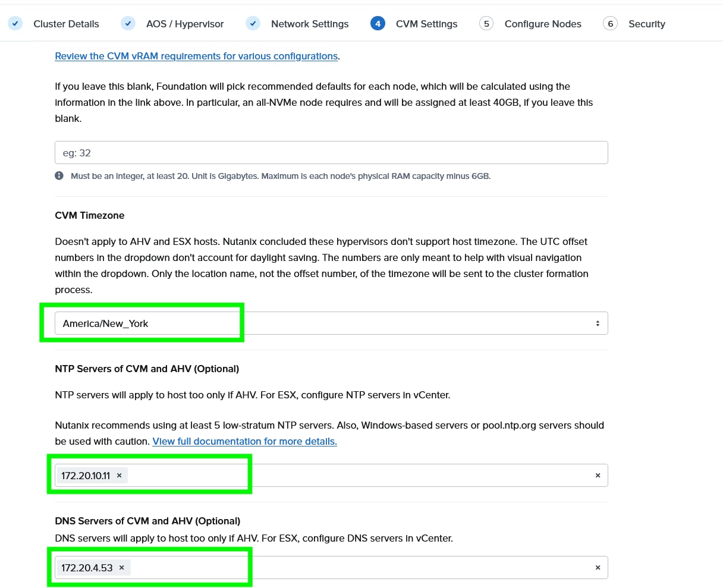Remove the 172.20.4.53 DNS server tag

click(121, 568)
